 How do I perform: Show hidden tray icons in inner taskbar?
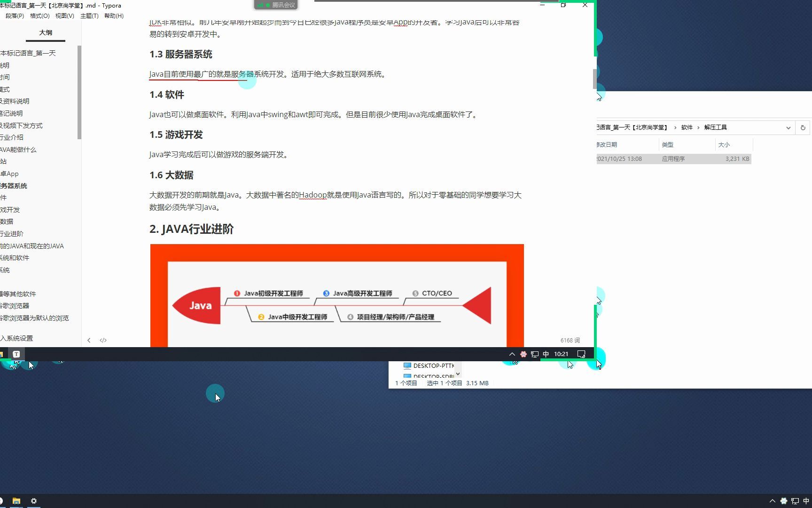tap(512, 354)
